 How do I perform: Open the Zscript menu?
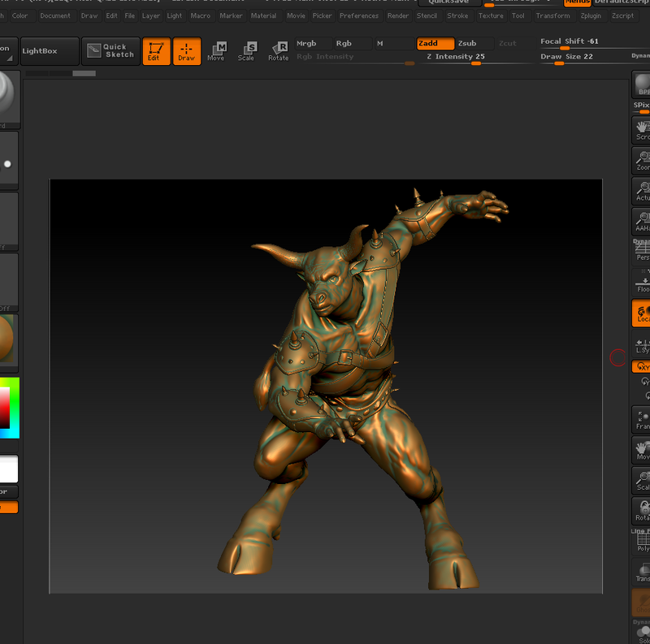coord(622,15)
